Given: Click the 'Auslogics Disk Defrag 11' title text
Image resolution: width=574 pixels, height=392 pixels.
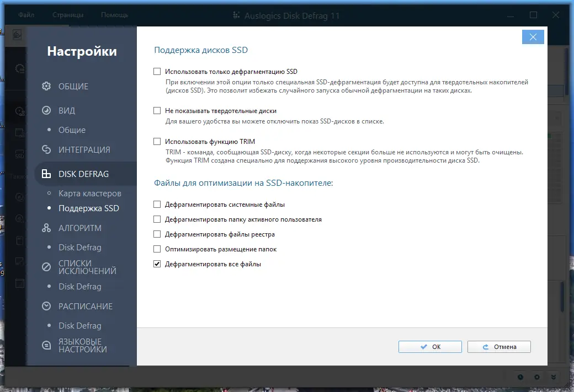Looking at the screenshot, I should (x=292, y=16).
